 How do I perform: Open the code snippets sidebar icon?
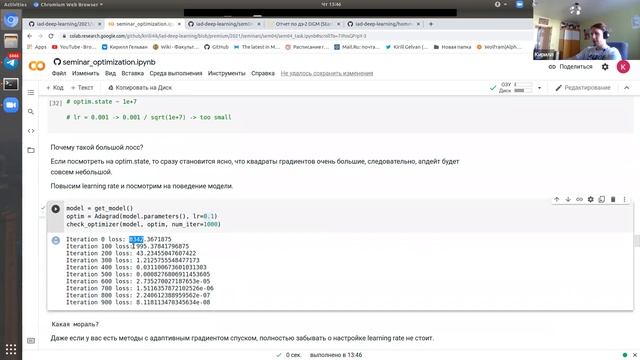coord(31,131)
